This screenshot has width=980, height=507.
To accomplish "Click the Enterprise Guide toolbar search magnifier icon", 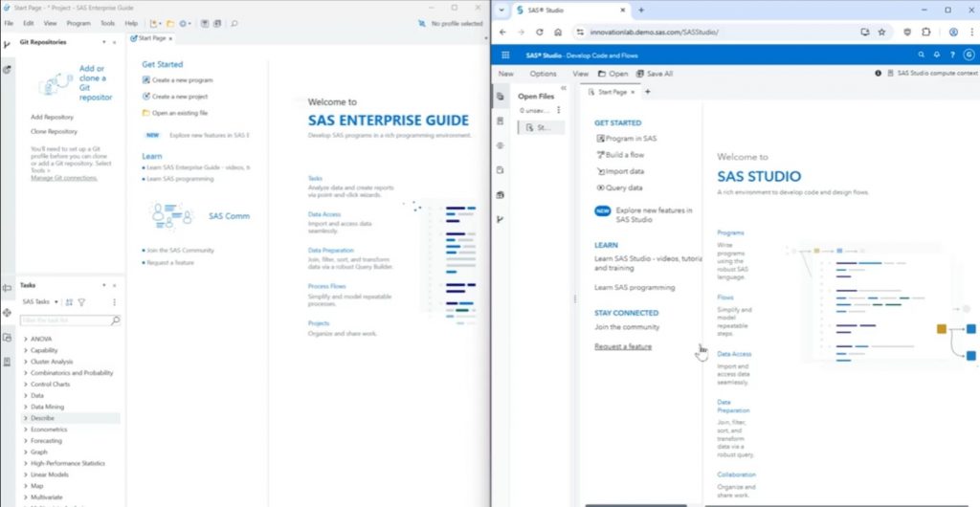I will click(x=234, y=23).
